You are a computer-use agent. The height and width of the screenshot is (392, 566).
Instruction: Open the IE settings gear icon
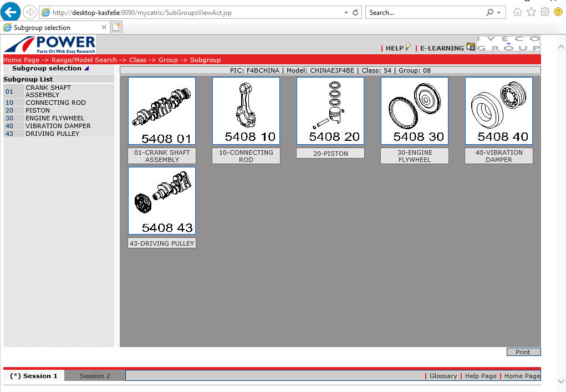[544, 12]
